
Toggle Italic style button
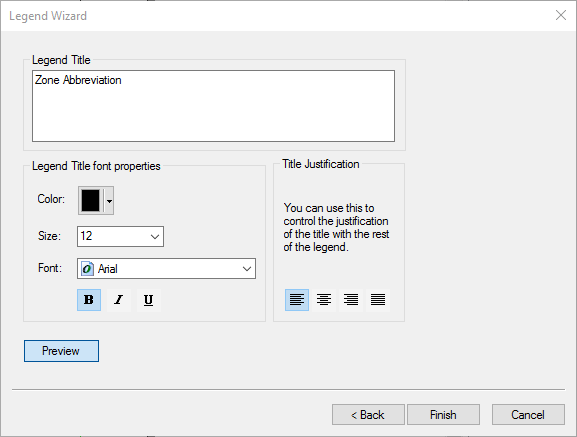point(118,300)
